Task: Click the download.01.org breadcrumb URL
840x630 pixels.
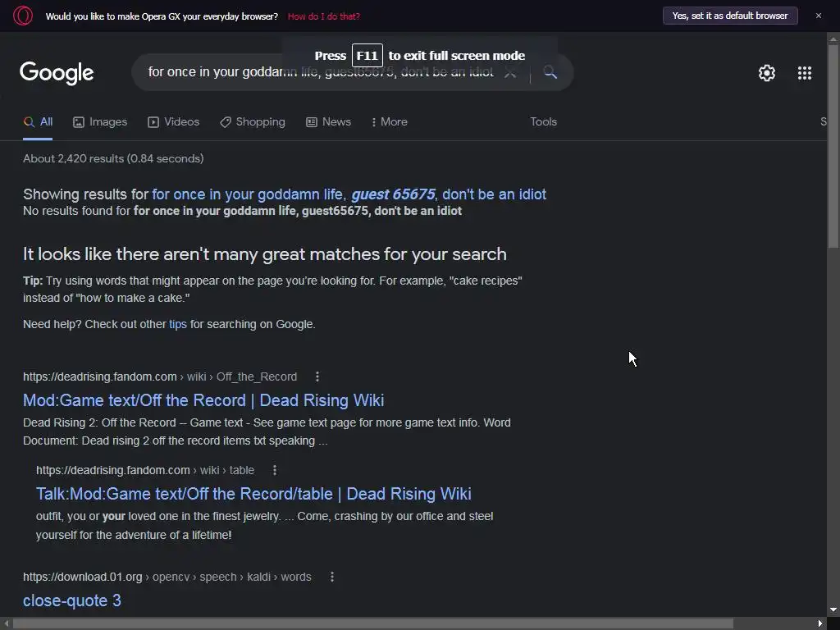Action: coord(167,577)
